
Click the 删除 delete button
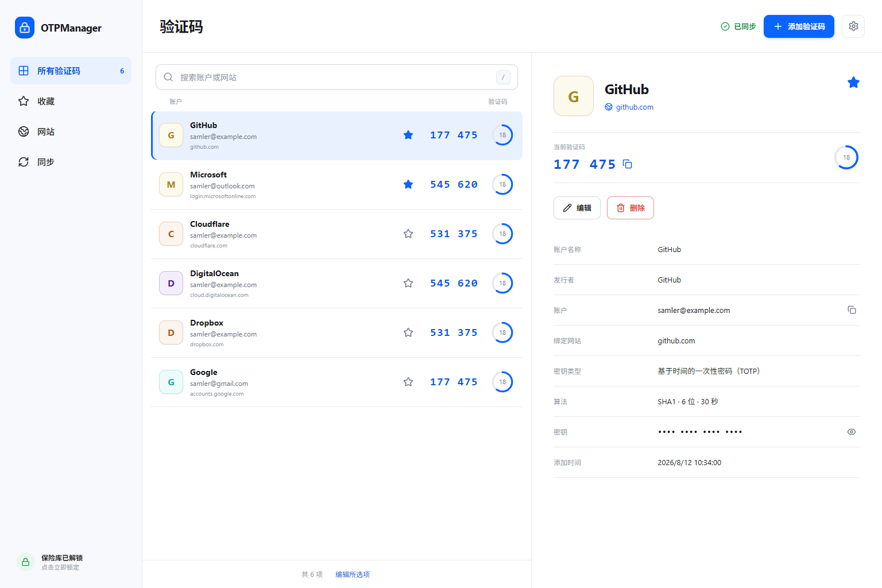click(630, 208)
